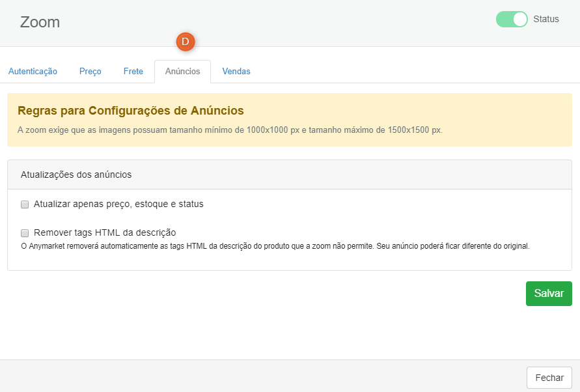Viewport: 580px width, 392px height.
Task: Select the Anúncios tab
Action: click(183, 72)
